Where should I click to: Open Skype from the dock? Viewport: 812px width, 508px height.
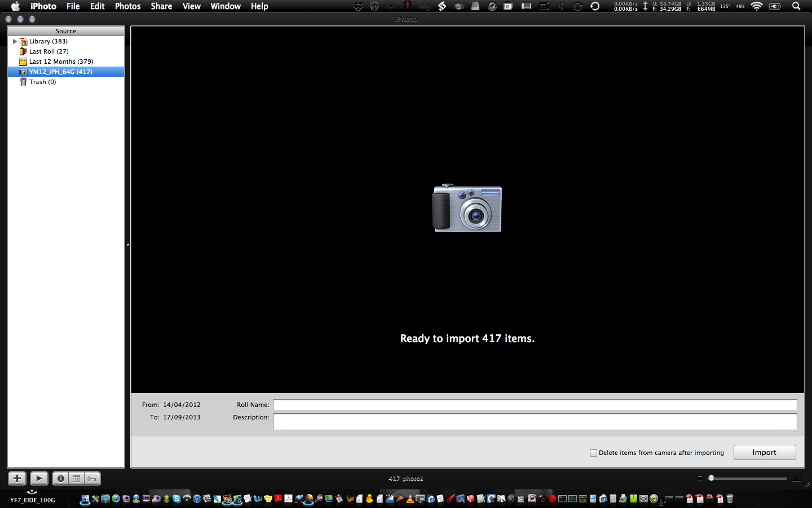[177, 499]
